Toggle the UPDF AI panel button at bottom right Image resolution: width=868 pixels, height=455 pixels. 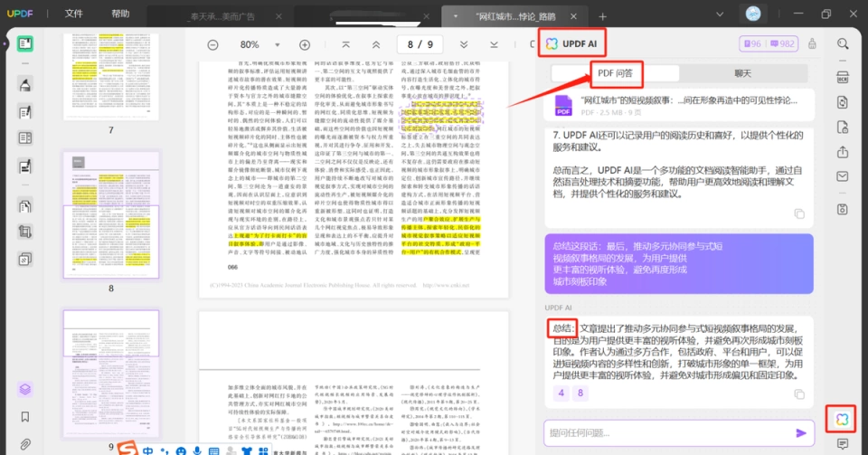[842, 419]
